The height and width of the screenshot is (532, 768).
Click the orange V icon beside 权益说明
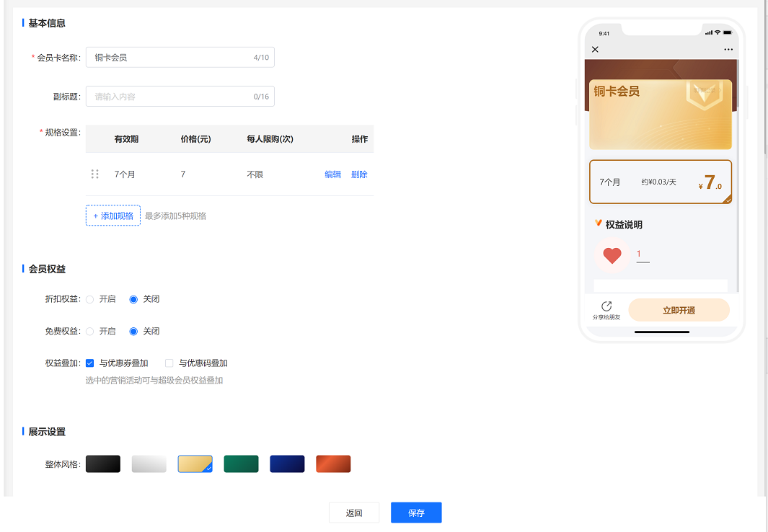(x=598, y=223)
